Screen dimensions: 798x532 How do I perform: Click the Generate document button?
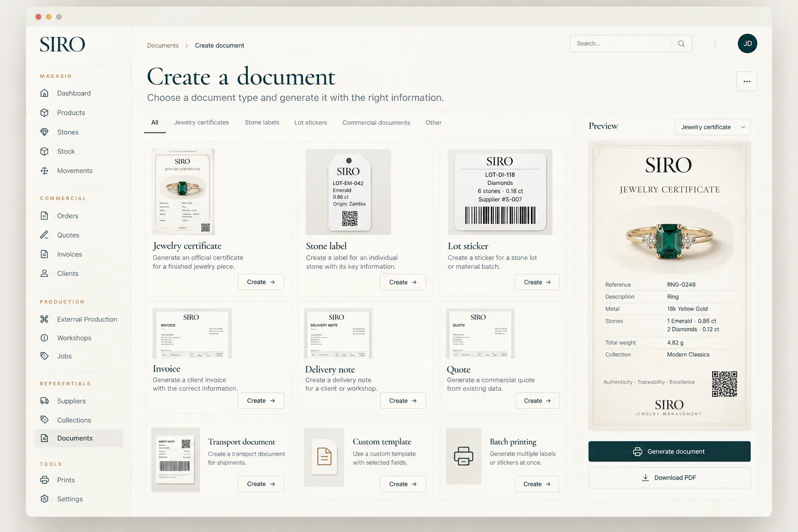(670, 451)
